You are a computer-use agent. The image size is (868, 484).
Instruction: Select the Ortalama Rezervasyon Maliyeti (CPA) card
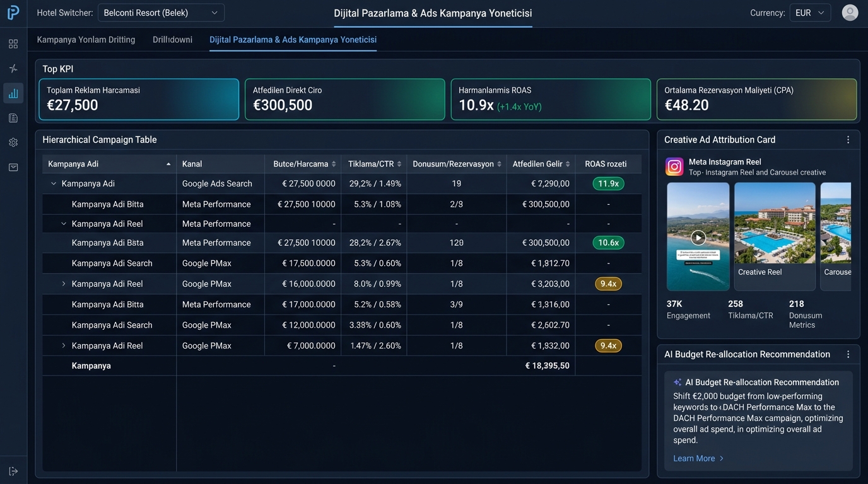757,100
